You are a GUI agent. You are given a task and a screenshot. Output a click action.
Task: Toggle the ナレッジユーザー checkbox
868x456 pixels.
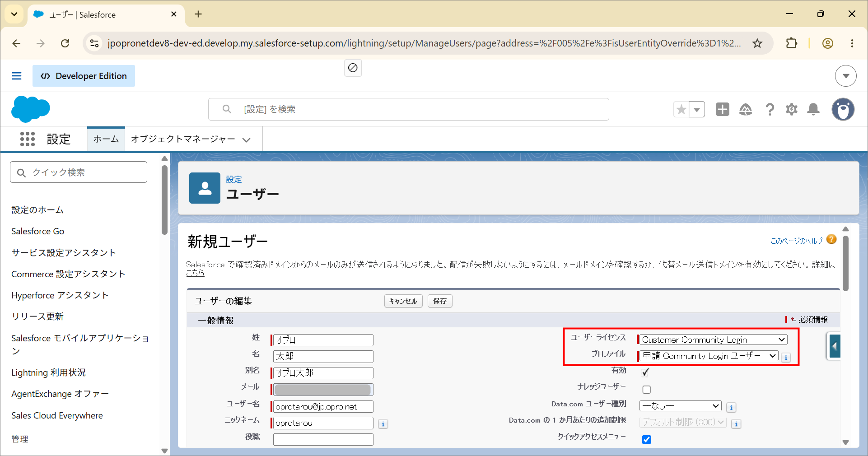tap(647, 389)
